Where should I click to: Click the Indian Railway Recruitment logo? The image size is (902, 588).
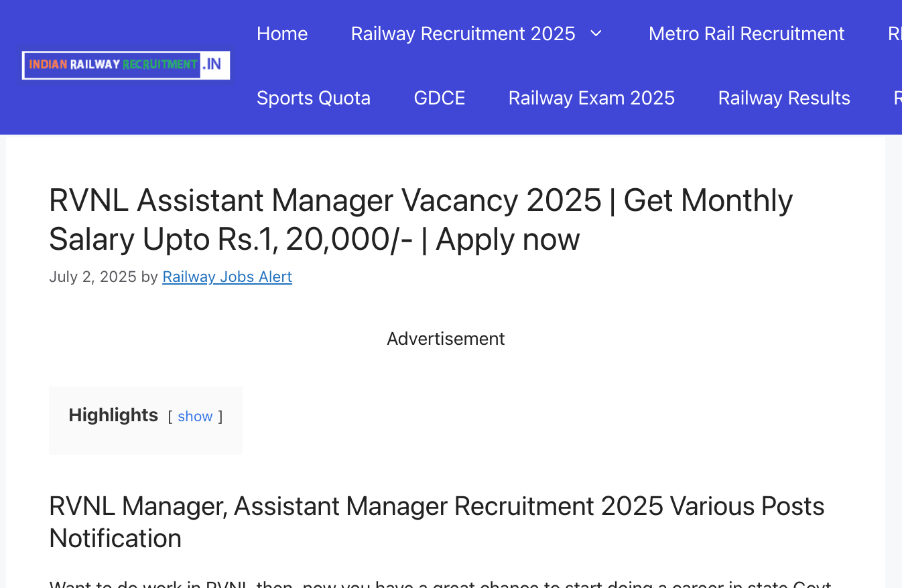pos(126,65)
